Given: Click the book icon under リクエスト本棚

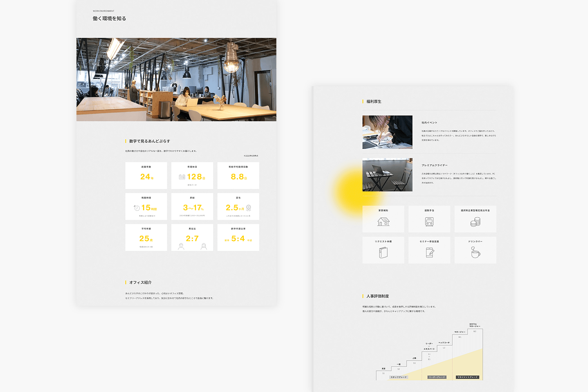Looking at the screenshot, I should [x=383, y=253].
